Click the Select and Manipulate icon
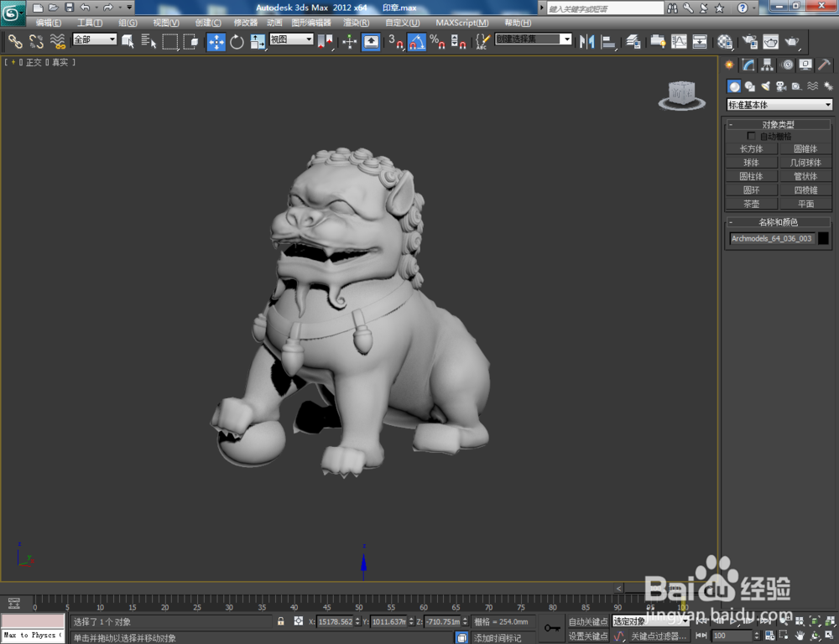 click(349, 42)
